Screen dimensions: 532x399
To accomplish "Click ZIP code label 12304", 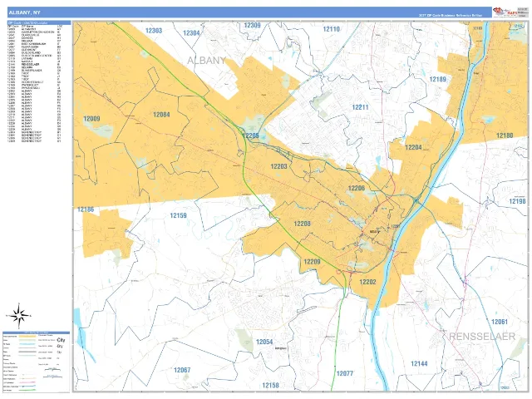I will 191,33.
